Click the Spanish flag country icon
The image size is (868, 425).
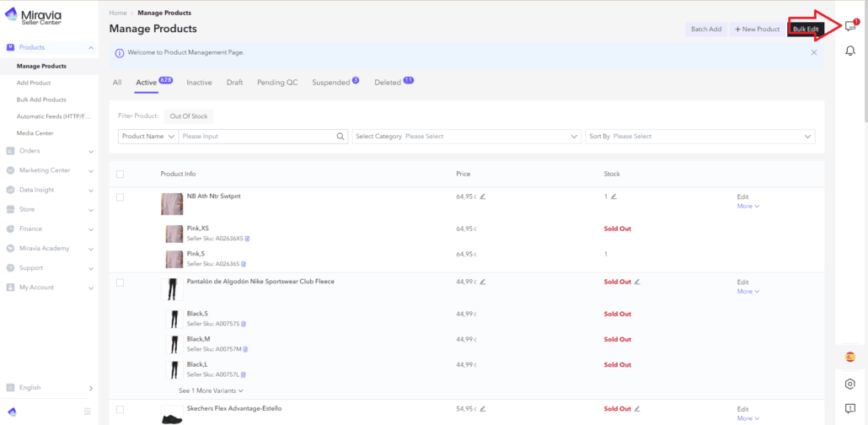(850, 357)
